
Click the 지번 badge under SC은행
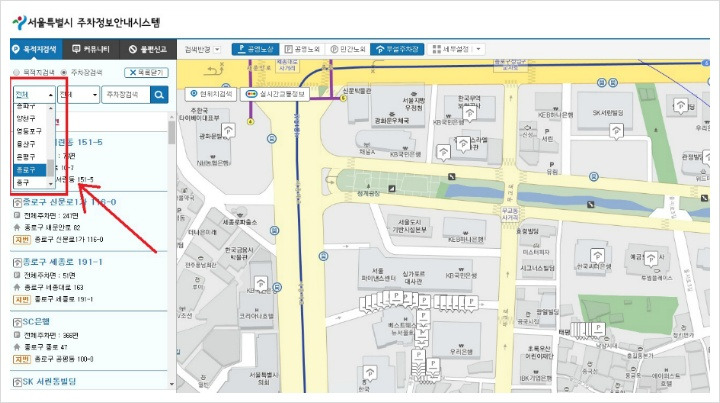click(22, 359)
